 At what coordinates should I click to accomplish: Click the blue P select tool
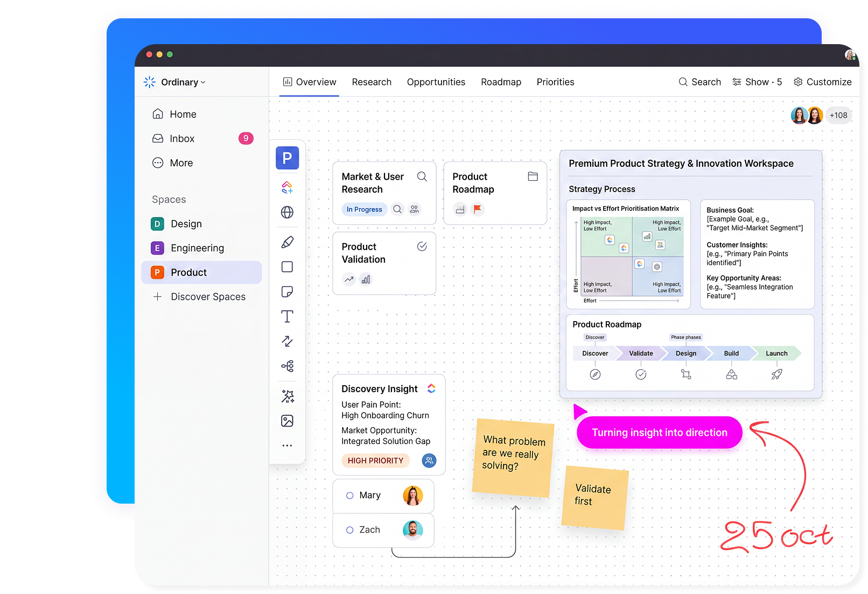click(288, 158)
